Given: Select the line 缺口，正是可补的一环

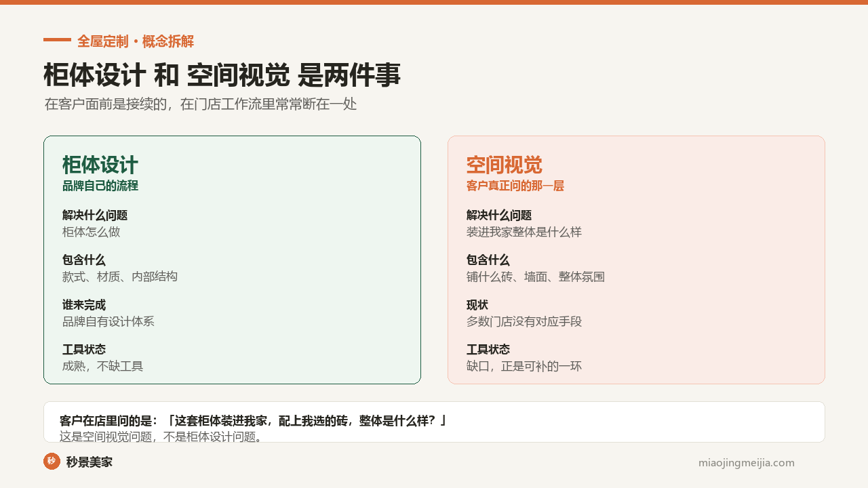Looking at the screenshot, I should click(524, 366).
